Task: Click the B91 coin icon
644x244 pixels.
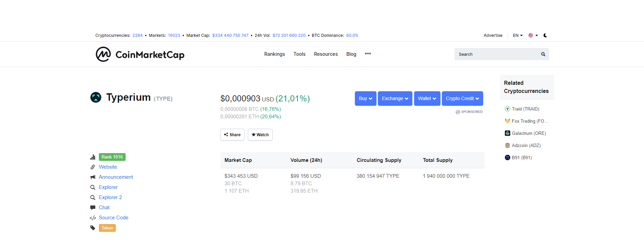Action: (507, 157)
